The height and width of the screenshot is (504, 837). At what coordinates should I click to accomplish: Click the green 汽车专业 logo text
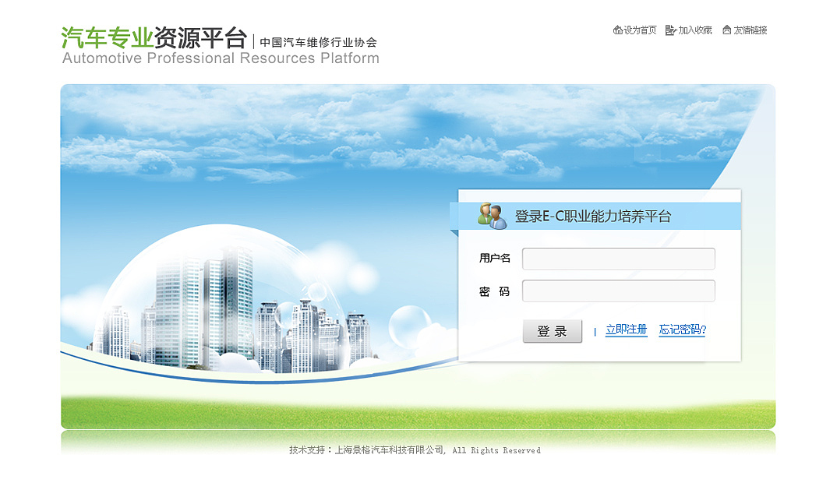tap(107, 36)
